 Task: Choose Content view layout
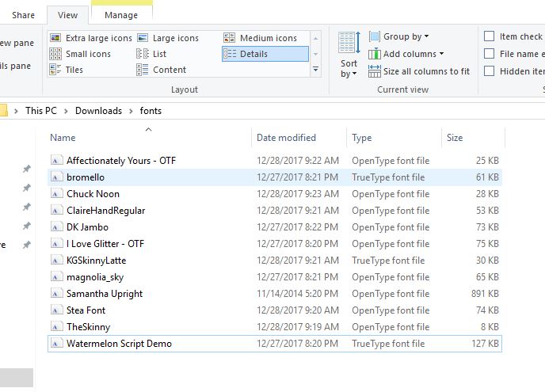tap(162, 70)
